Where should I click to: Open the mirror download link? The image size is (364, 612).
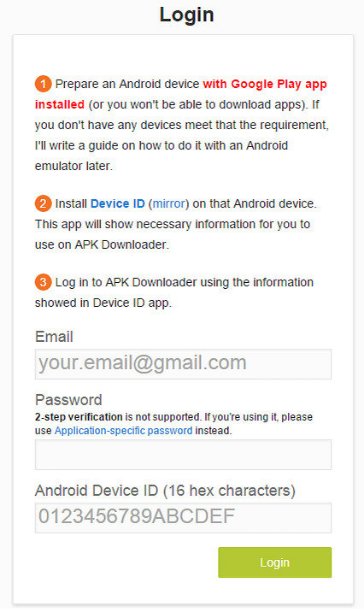168,203
